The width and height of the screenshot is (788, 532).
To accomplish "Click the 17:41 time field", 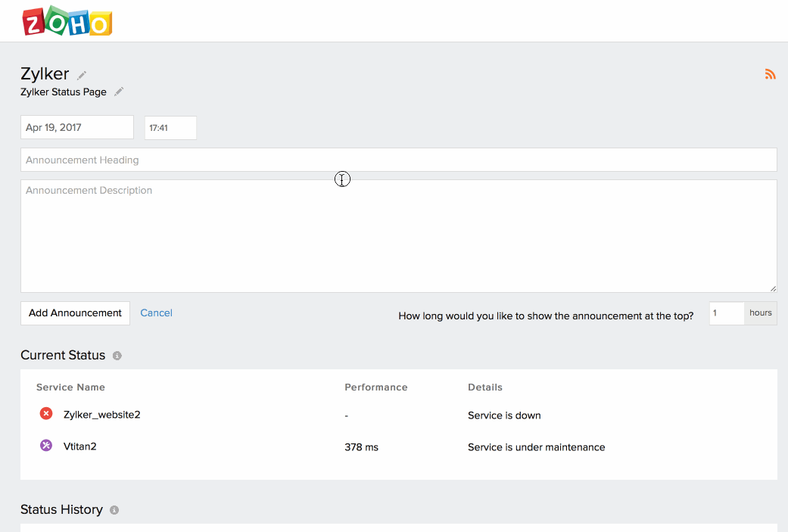I will pos(170,127).
